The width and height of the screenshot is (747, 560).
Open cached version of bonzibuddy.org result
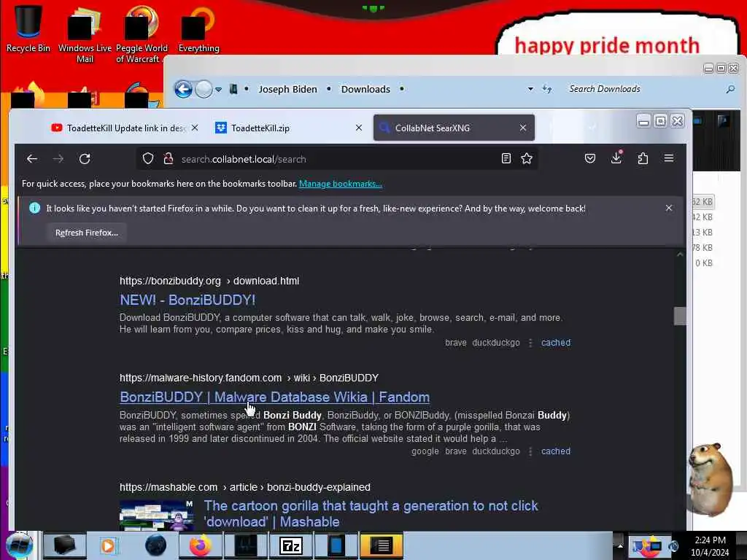coord(555,343)
